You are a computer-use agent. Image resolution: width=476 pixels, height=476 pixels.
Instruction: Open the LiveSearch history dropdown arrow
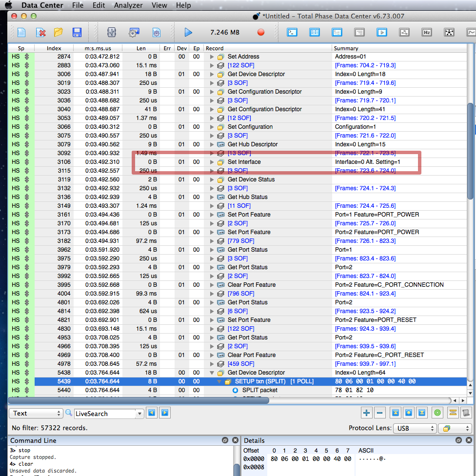click(139, 414)
